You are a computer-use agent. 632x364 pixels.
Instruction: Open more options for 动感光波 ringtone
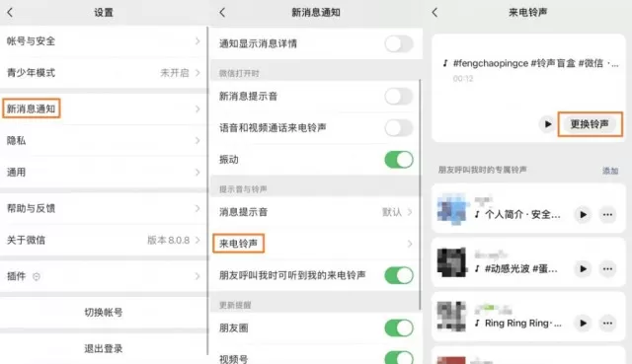tap(607, 268)
